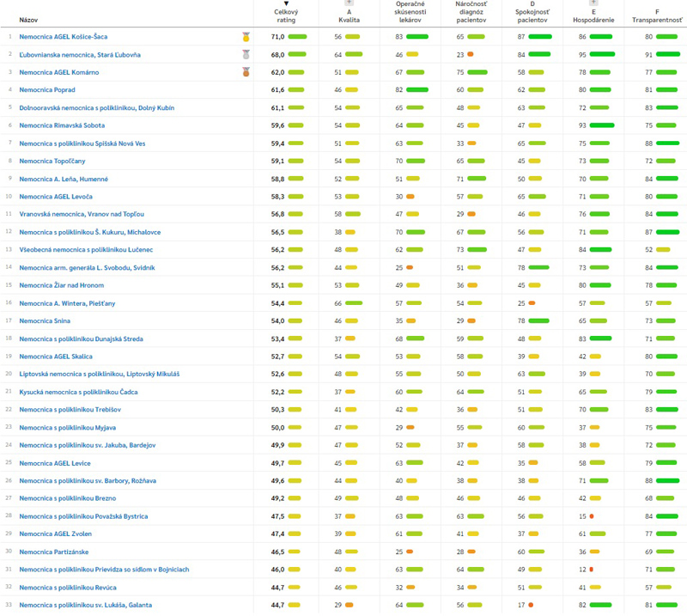Open the Nemocnica Snina link
This screenshot has height=616, width=687.
(x=45, y=320)
